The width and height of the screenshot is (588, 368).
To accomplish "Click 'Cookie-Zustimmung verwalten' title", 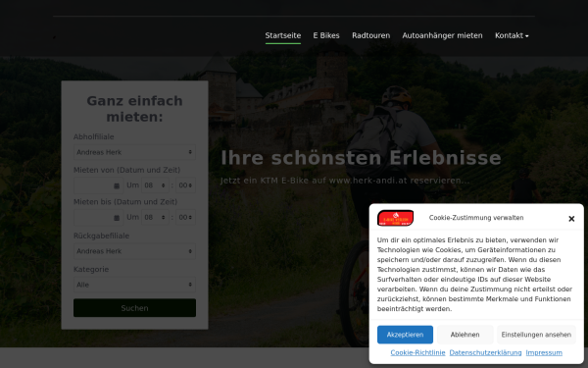I will (476, 218).
